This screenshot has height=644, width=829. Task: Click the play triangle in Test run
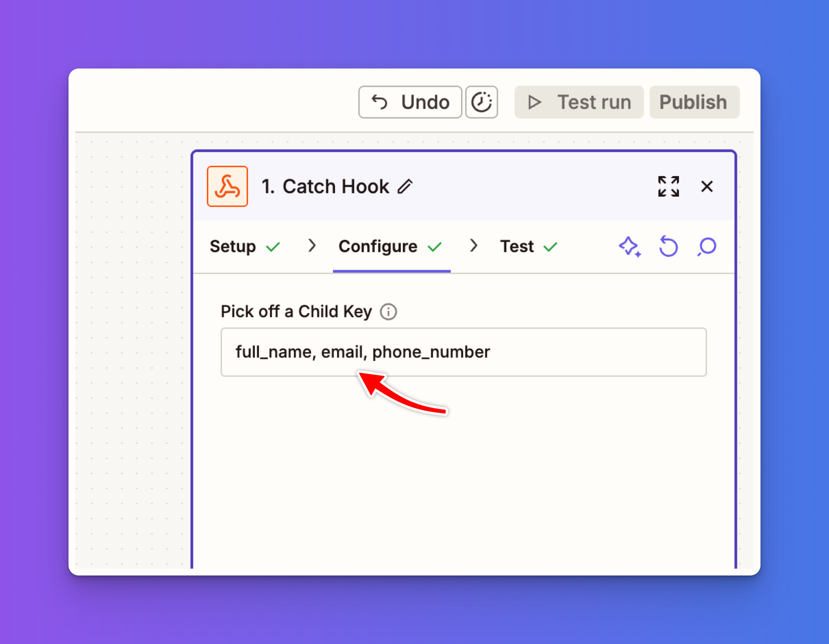pyautogui.click(x=534, y=102)
